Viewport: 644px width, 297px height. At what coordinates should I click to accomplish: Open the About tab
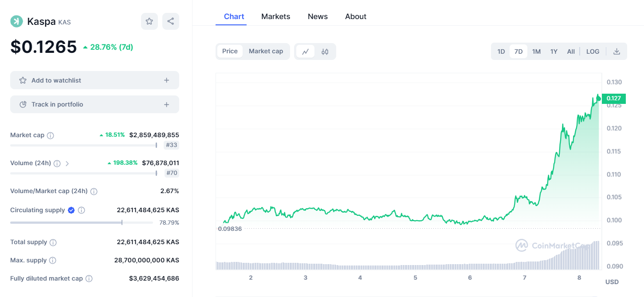(356, 16)
